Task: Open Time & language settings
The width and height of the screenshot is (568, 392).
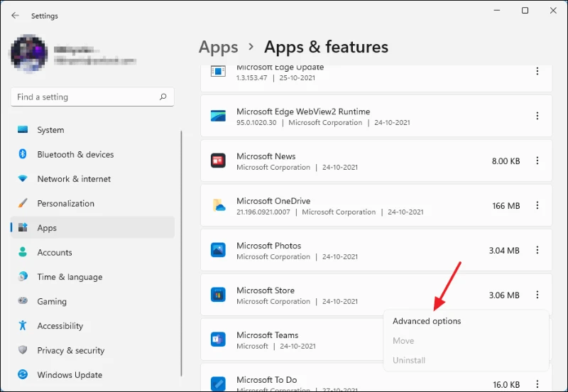Action: tap(92, 277)
